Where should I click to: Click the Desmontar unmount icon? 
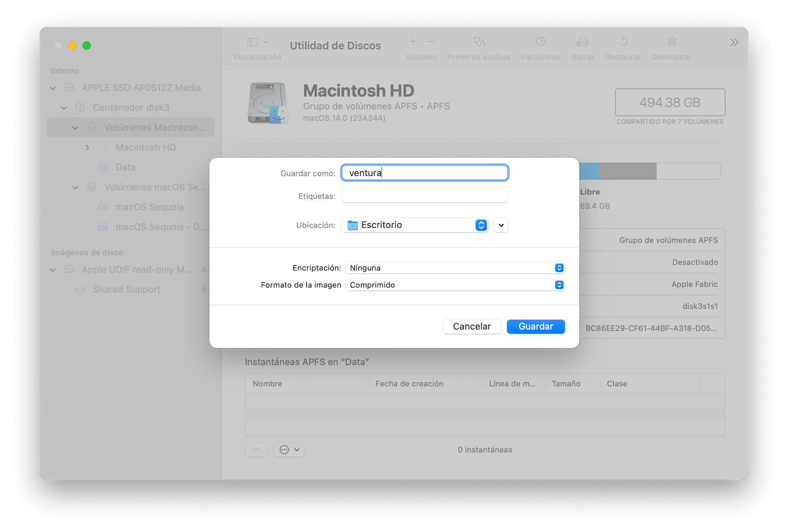coord(672,42)
